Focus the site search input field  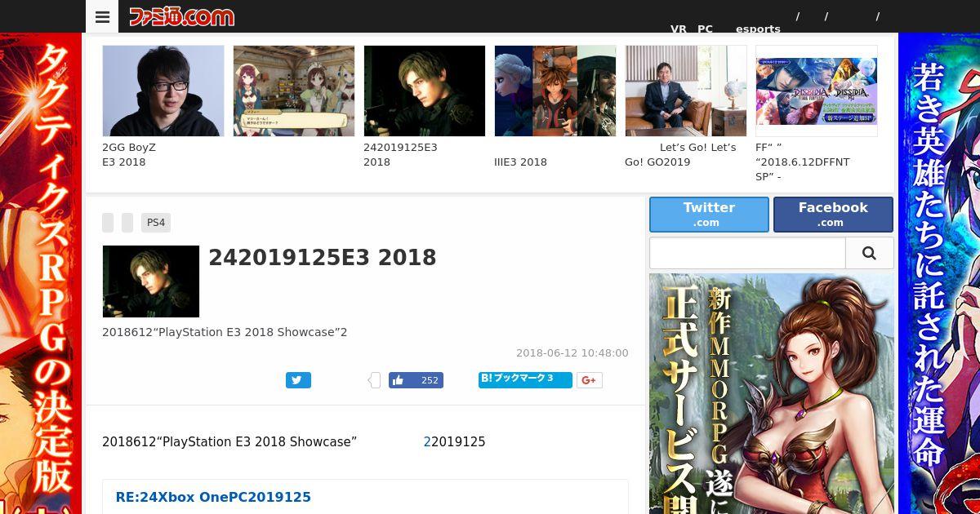pyautogui.click(x=747, y=254)
